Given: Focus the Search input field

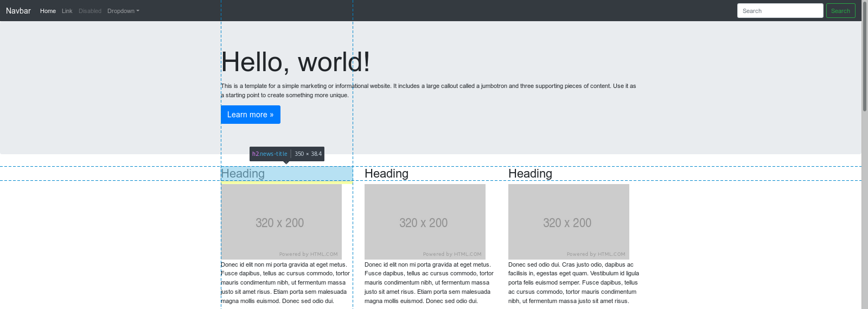Looking at the screenshot, I should 780,11.
